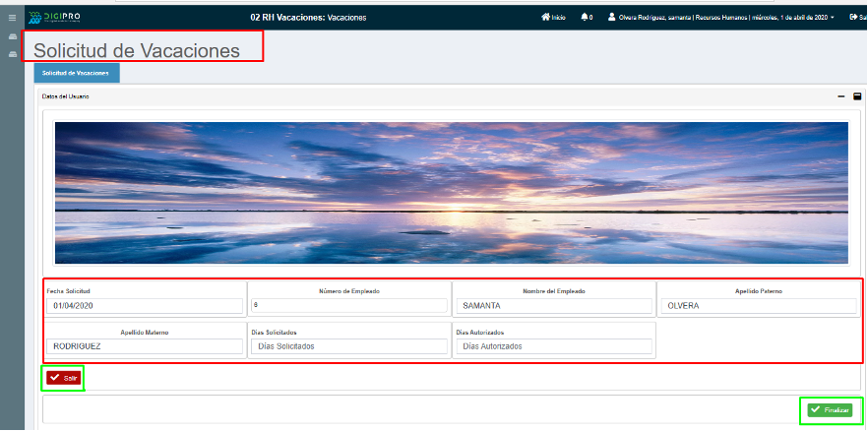
Task: Select the Apellido Materno field
Action: pyautogui.click(x=144, y=346)
